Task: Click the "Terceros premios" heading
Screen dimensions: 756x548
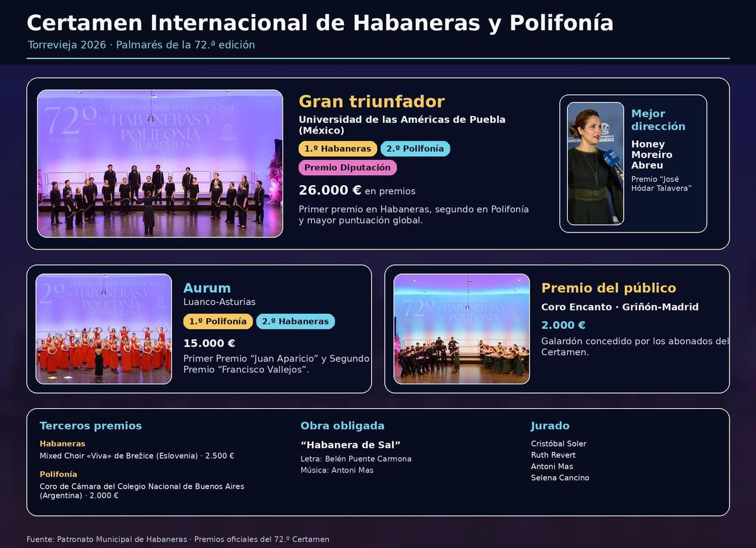Action: click(91, 426)
